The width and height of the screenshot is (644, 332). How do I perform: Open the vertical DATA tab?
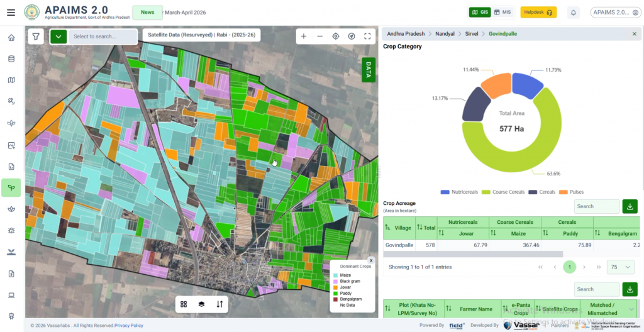click(369, 70)
